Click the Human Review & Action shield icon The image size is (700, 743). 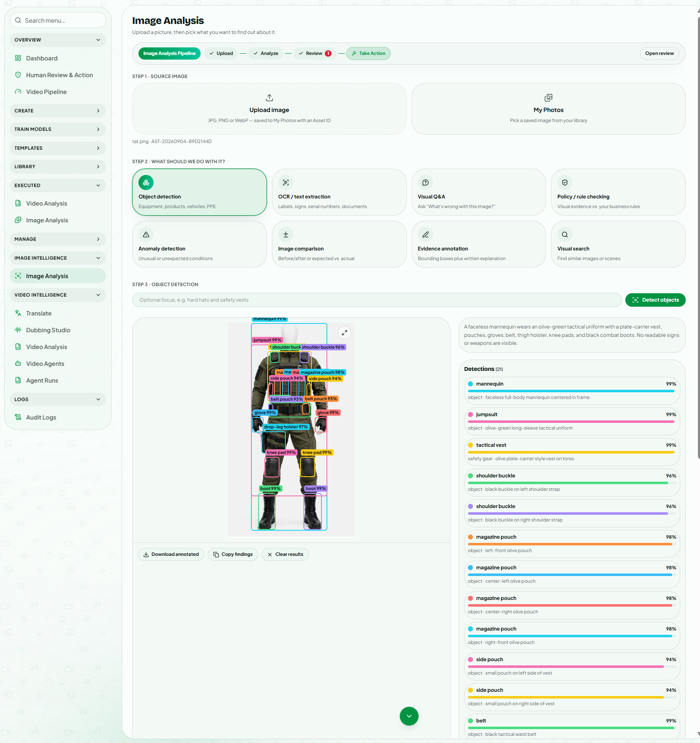(18, 75)
